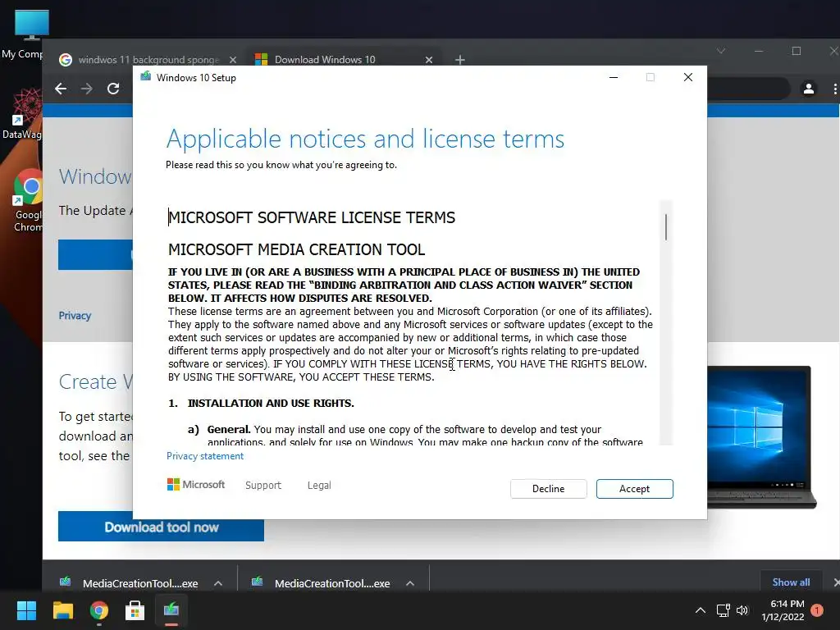
Task: Open the Legal link in Setup dialog
Action: coord(319,486)
